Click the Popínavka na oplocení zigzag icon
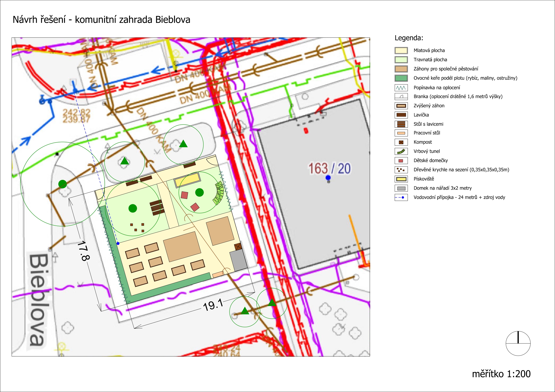 click(401, 88)
